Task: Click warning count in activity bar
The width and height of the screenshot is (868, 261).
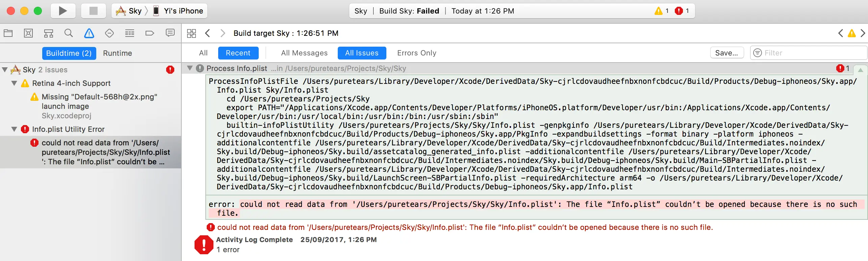Action: (662, 11)
